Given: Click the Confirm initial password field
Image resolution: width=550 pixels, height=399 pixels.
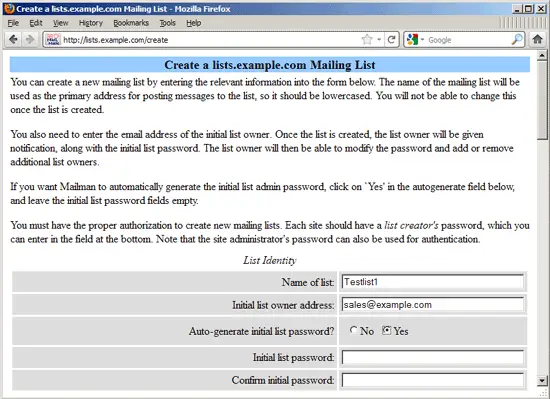Looking at the screenshot, I should (432, 380).
